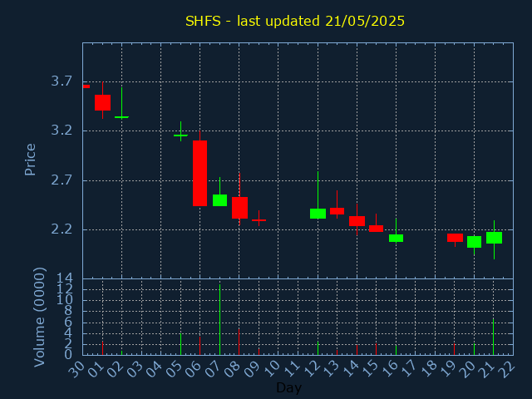
Task: Click the 03 day axis label
Action: pos(135,369)
